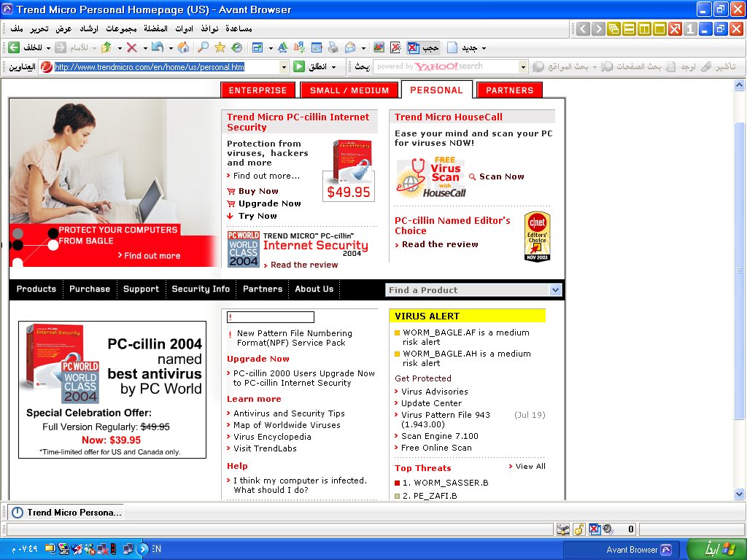Toggle Flash animation blocking icon
The height and width of the screenshot is (560, 747).
coord(395,47)
